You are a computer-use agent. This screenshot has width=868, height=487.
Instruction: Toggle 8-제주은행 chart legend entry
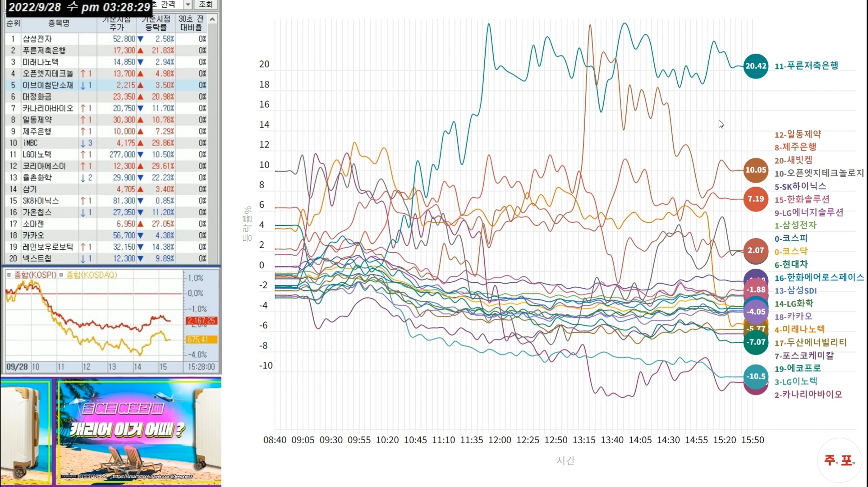795,147
